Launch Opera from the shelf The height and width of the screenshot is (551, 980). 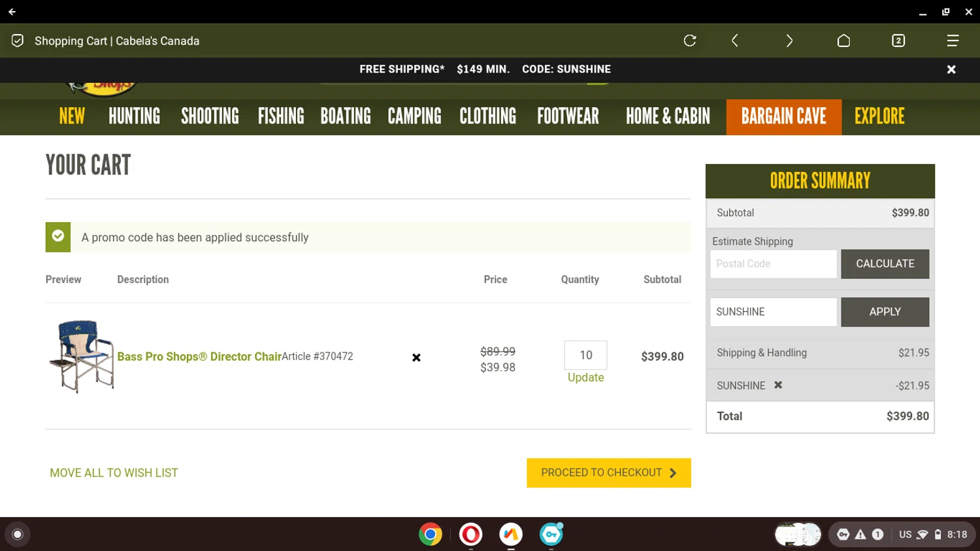pyautogui.click(x=470, y=535)
